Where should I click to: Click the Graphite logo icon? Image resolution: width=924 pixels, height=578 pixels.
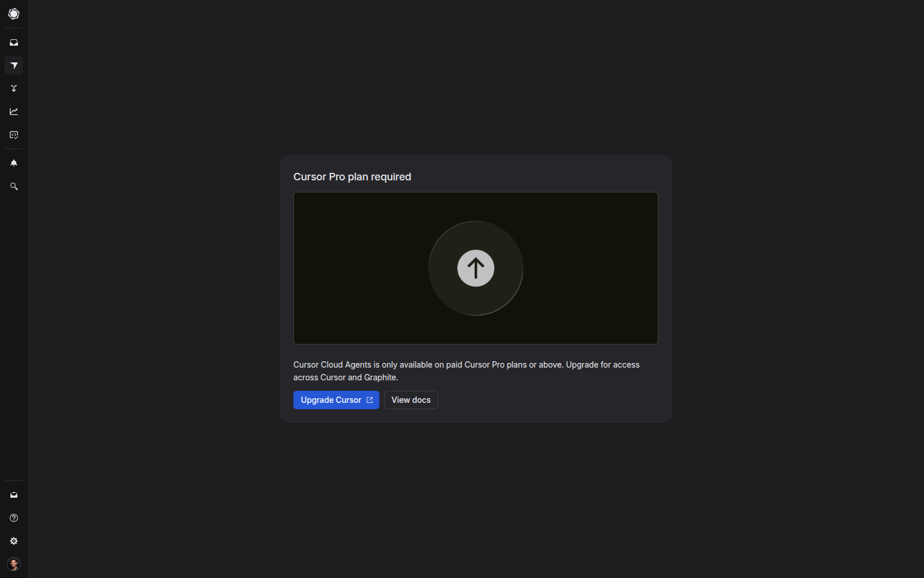pyautogui.click(x=14, y=14)
